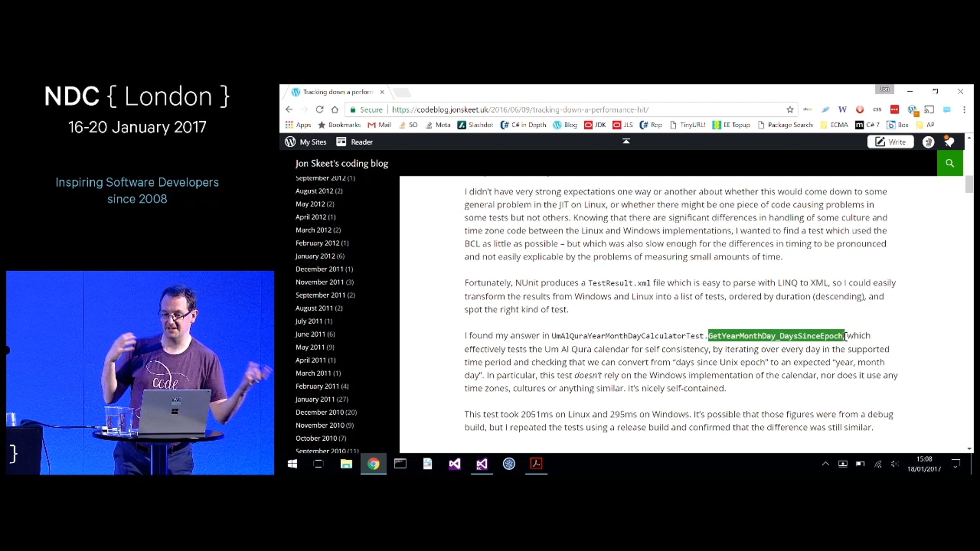Show hidden system tray icons chevron
Viewport: 980px width, 551px height.
click(x=825, y=464)
